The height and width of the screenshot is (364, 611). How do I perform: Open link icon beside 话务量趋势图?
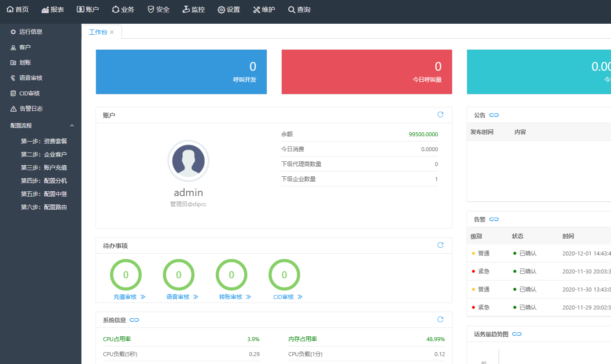point(517,334)
